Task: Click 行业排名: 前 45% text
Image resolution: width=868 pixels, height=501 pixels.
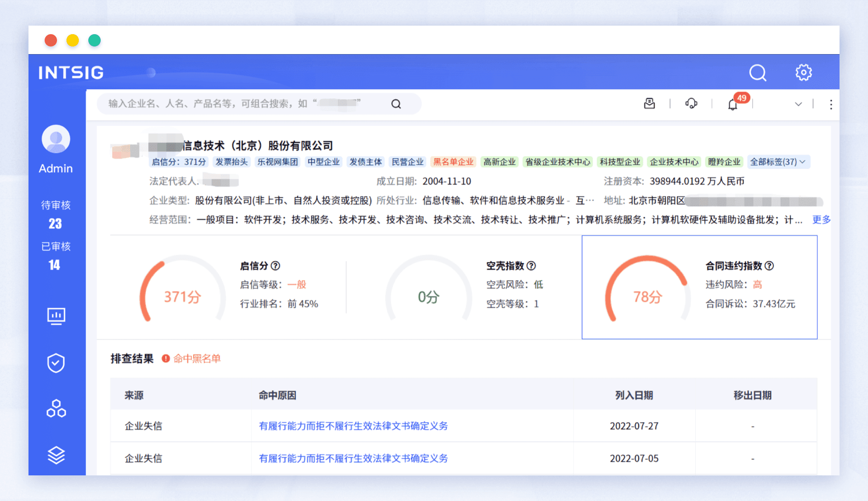Action: coord(279,304)
